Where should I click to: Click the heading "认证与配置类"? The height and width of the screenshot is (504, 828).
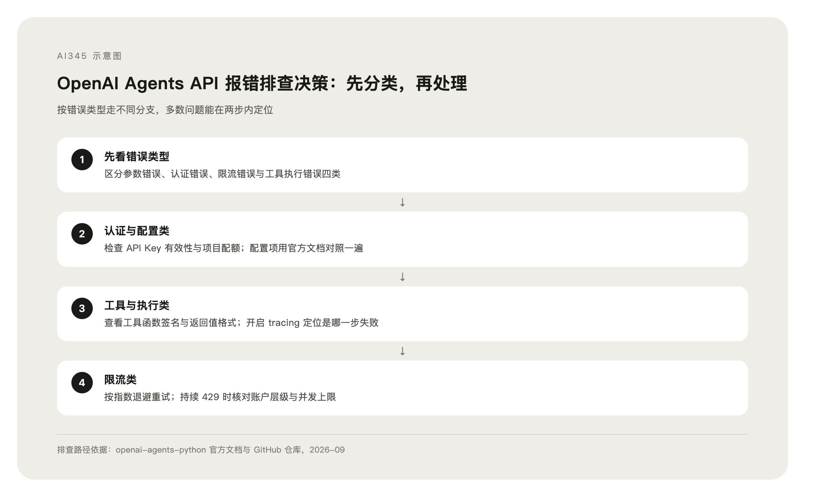[137, 231]
